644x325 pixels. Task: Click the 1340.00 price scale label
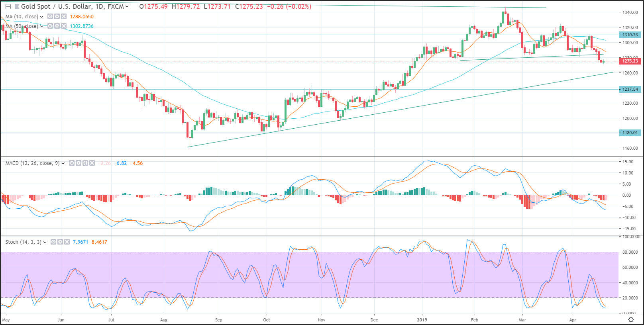pyautogui.click(x=630, y=12)
